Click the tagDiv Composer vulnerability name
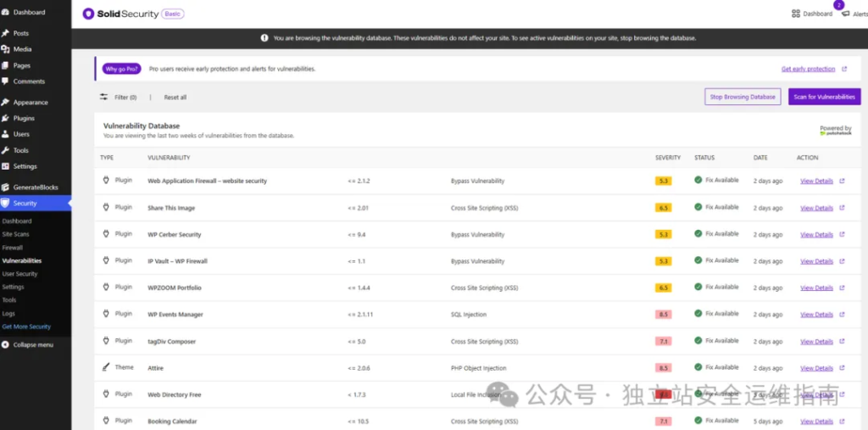 pos(171,341)
